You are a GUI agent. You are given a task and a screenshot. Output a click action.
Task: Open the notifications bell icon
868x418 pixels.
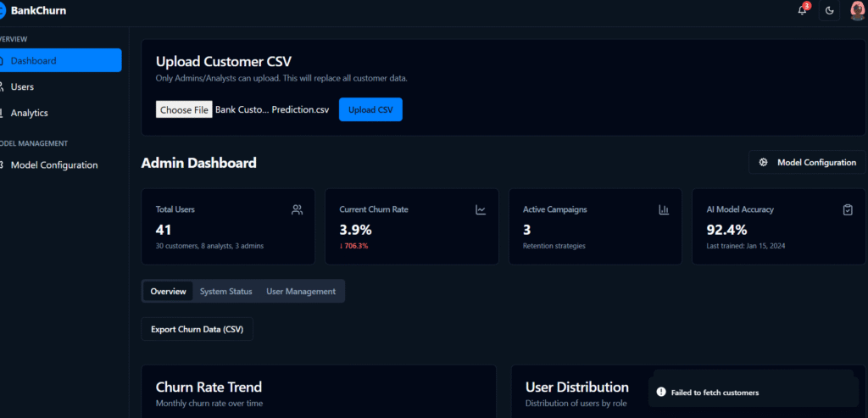(x=802, y=10)
